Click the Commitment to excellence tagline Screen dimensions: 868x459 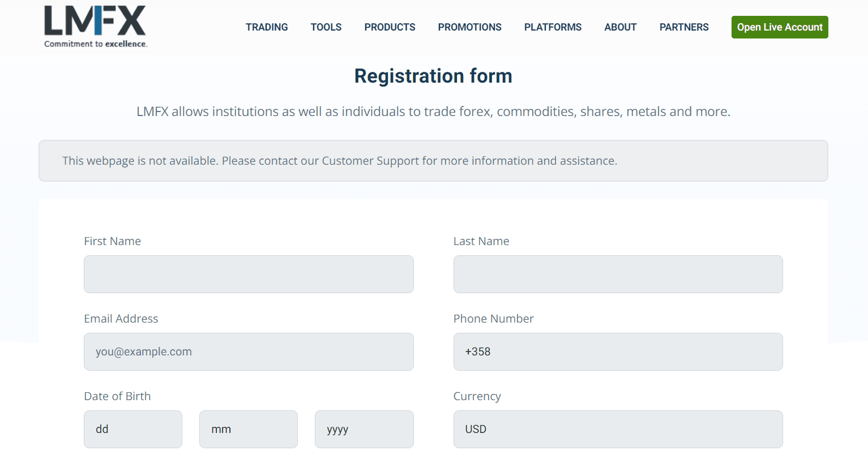(96, 44)
